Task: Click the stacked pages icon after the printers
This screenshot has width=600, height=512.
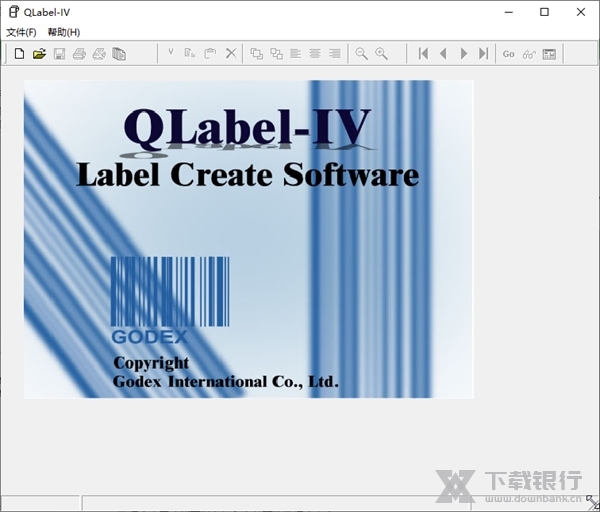Action: coord(119,54)
